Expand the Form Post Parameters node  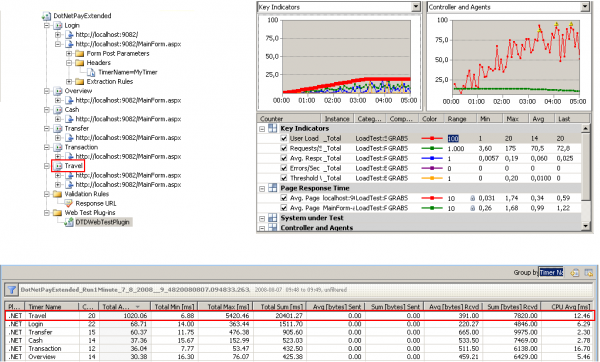pyautogui.click(x=69, y=54)
